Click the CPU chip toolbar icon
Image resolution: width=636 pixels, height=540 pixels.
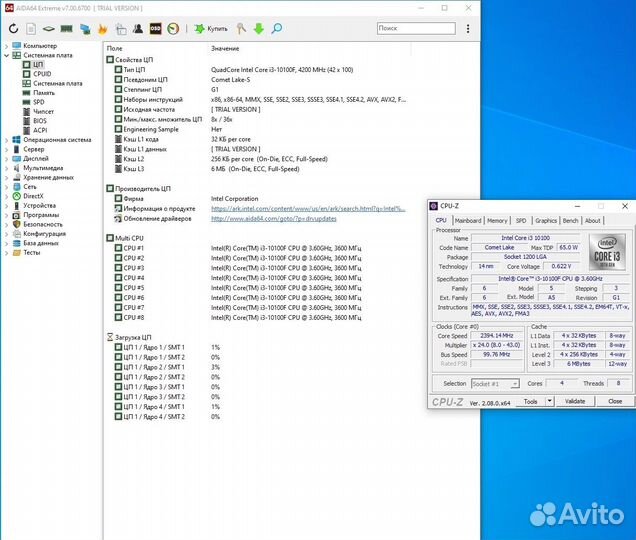[49, 29]
